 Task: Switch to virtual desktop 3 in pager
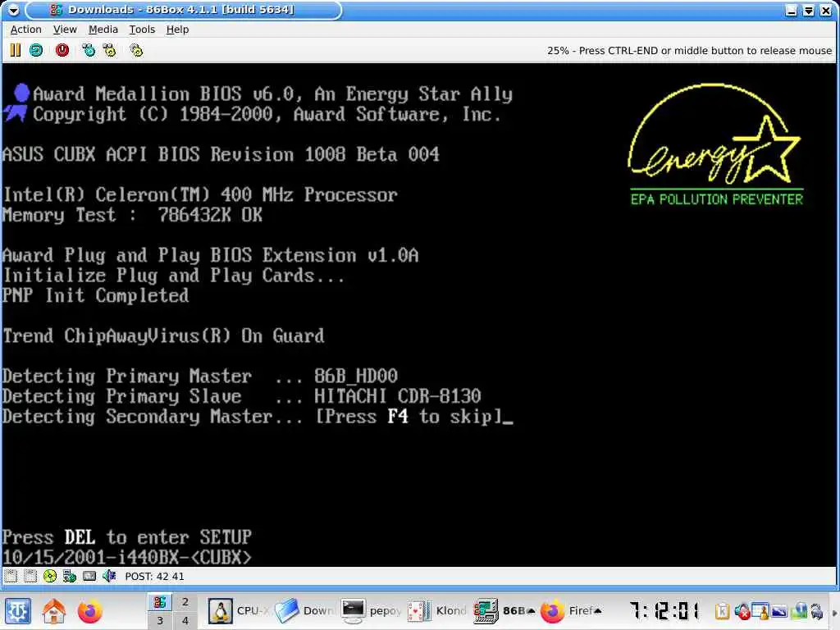160,620
